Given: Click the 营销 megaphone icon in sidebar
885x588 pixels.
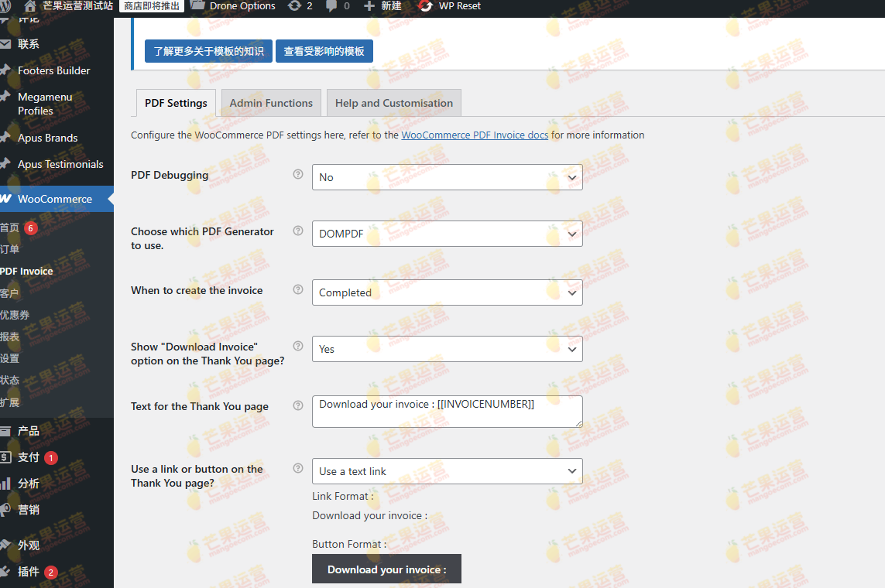Looking at the screenshot, I should 5,510.
